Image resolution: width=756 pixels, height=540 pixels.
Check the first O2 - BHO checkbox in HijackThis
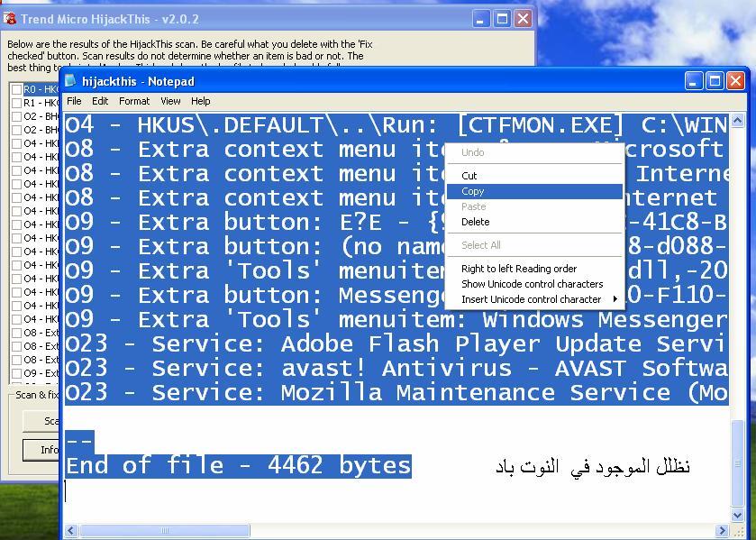coord(16,116)
